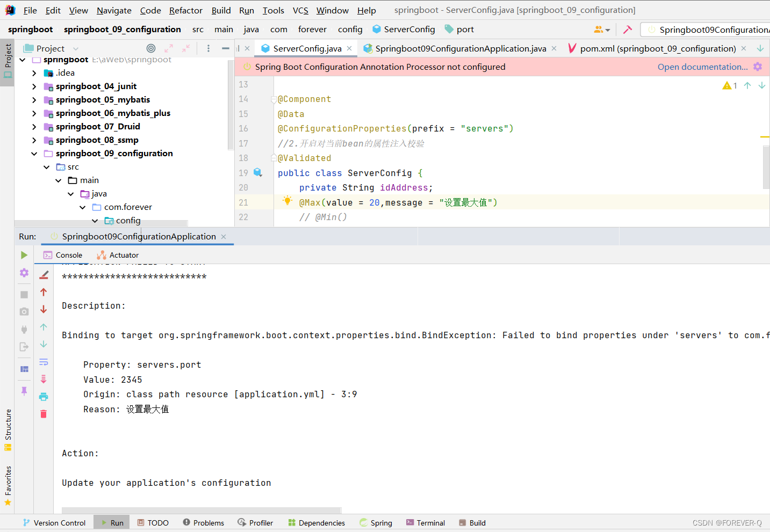
Task: Toggle soft-wrap in the console toolbar
Action: (x=44, y=362)
